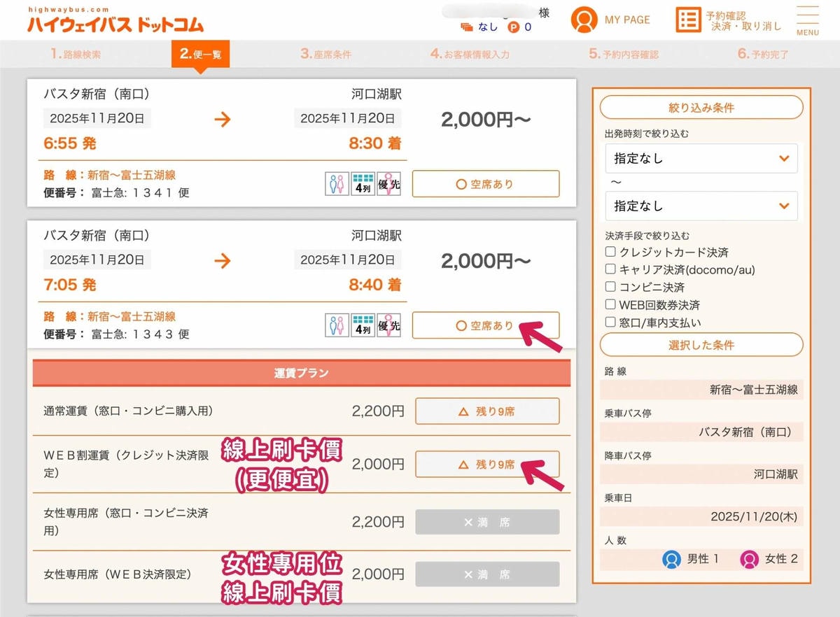Click the arrow icon on 6:55 発 card
The image size is (840, 617).
click(x=222, y=119)
